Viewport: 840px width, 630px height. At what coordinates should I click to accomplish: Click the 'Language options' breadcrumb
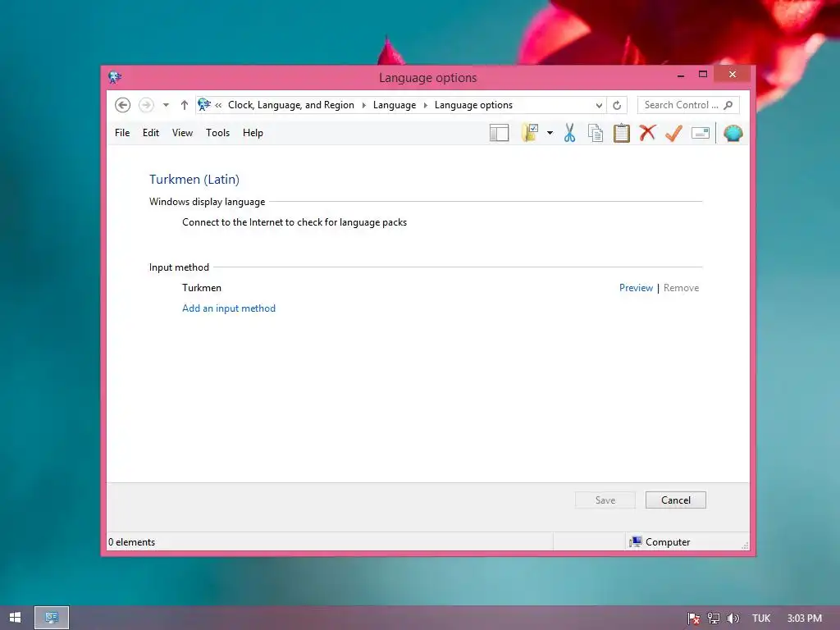pos(473,105)
